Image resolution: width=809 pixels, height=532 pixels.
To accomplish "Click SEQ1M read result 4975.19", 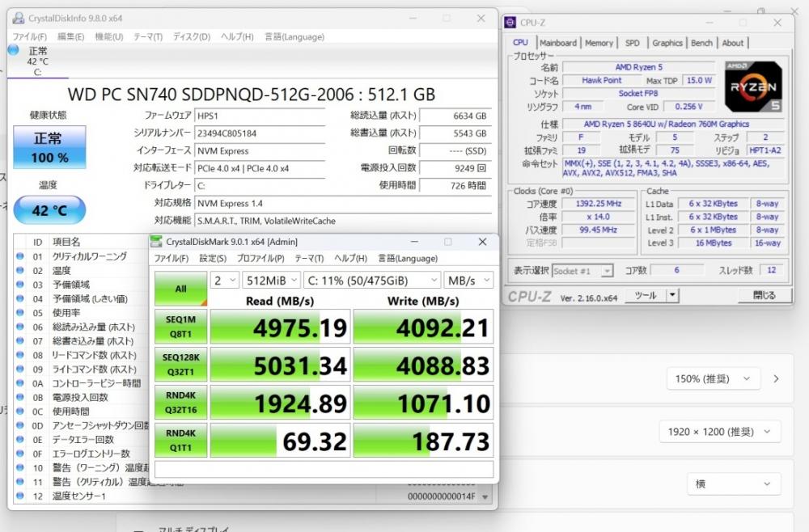I will pos(280,327).
